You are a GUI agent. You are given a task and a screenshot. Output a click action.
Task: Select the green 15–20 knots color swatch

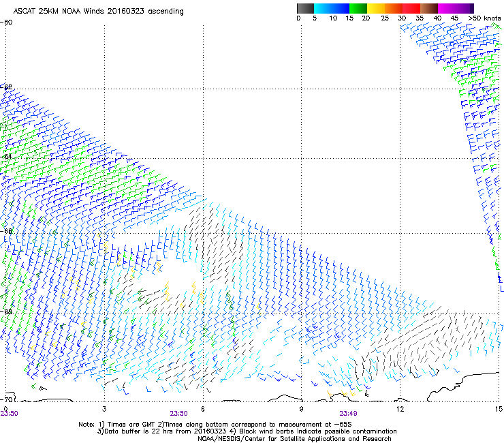(x=358, y=8)
